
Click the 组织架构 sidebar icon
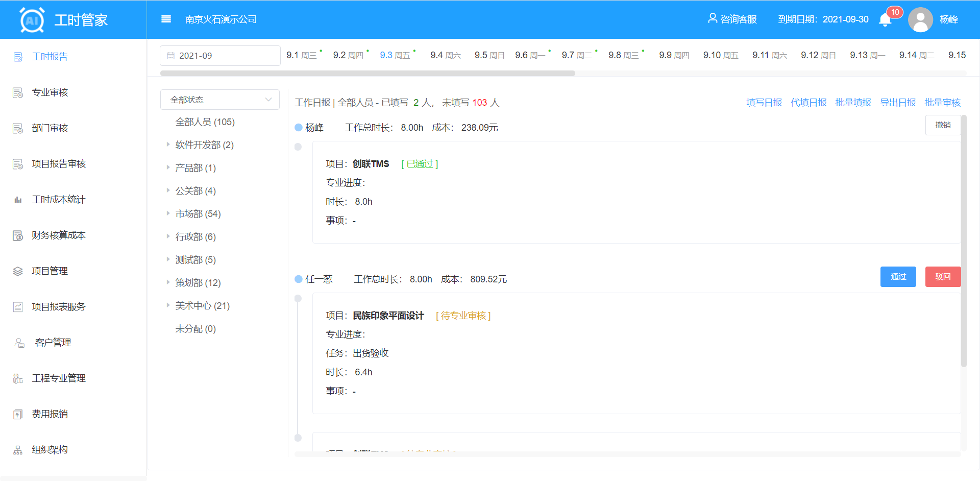tap(18, 450)
